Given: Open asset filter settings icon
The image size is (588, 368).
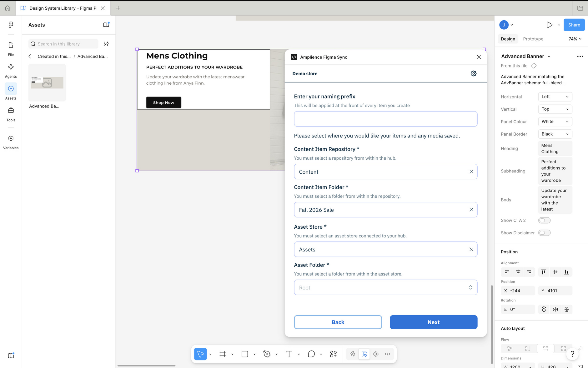Looking at the screenshot, I should 106,44.
